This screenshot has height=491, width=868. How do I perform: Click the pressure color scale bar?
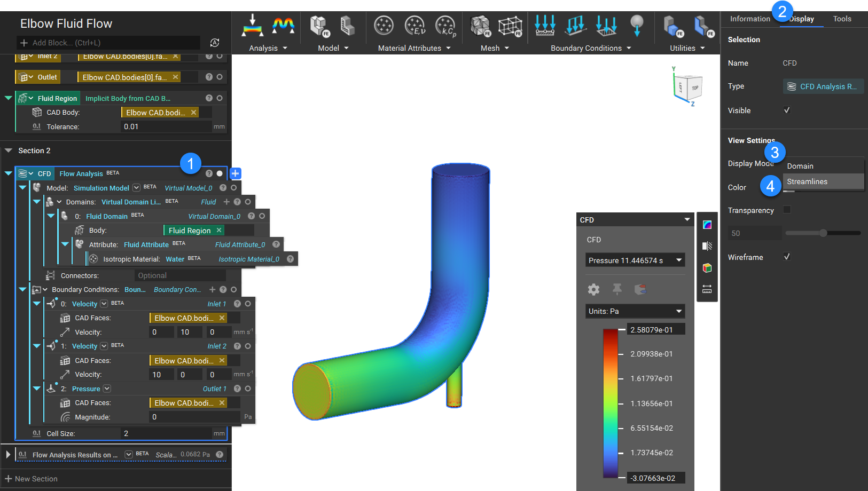[x=611, y=403]
